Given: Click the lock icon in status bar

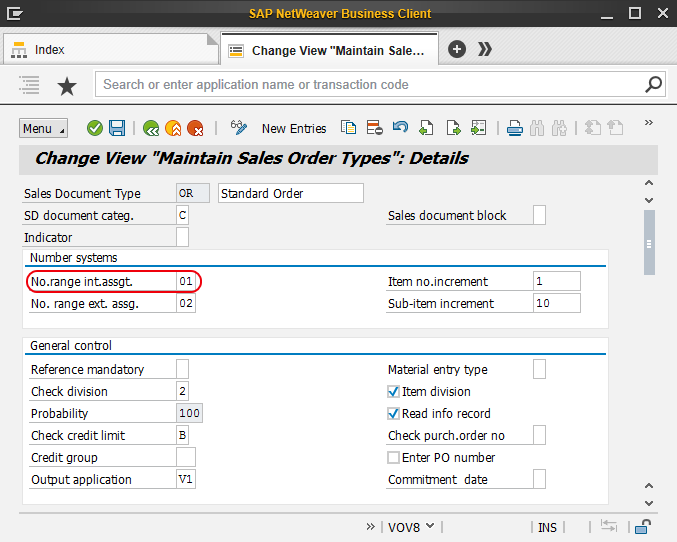Looking at the screenshot, I should [643, 527].
